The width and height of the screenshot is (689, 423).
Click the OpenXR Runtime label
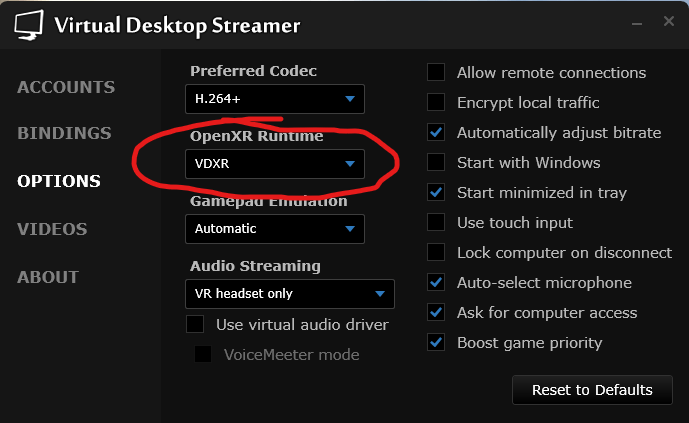pos(257,136)
